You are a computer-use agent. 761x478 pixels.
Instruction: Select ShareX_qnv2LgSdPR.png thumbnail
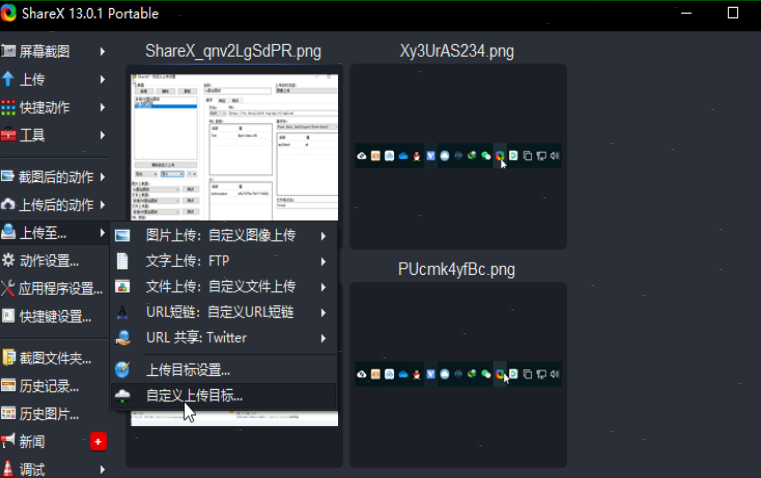234,147
